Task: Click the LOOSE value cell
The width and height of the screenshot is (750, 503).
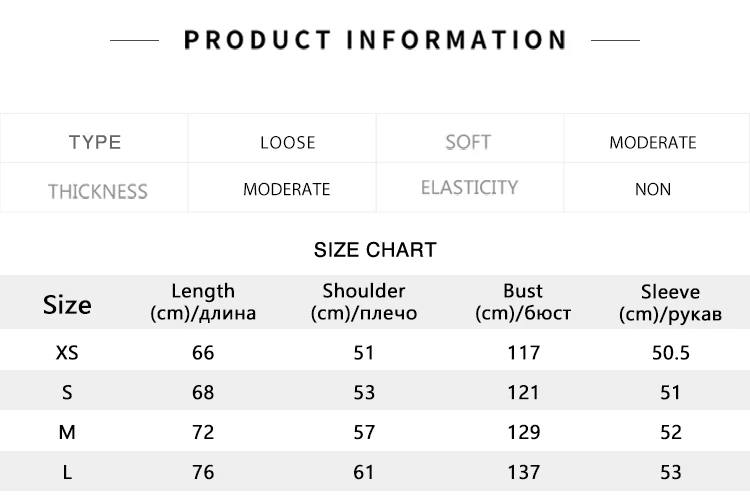Action: (x=282, y=139)
